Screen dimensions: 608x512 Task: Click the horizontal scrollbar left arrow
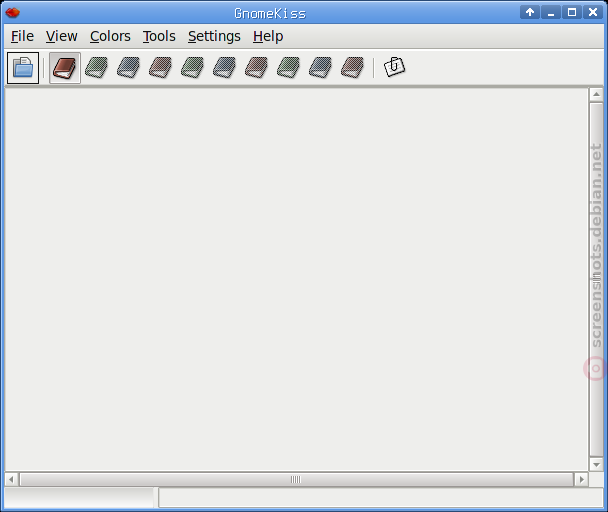click(x=11, y=479)
